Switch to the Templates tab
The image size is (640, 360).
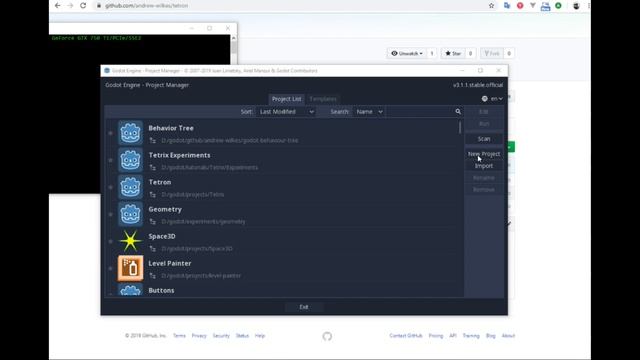pos(323,99)
